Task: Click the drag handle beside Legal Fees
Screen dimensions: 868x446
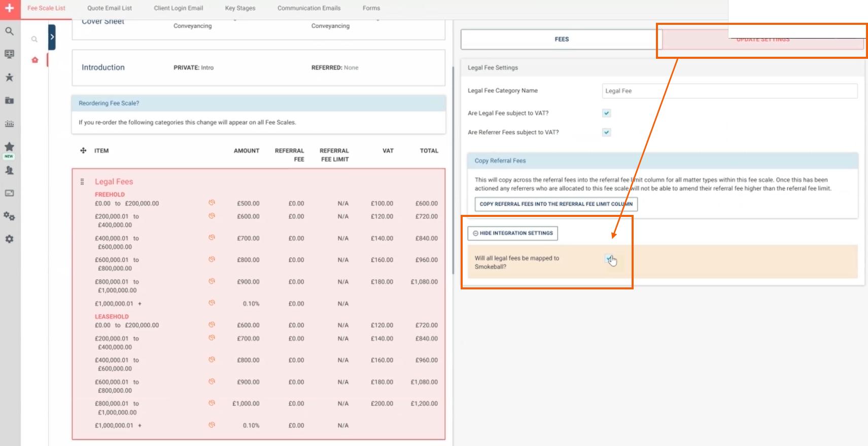Action: (82, 181)
